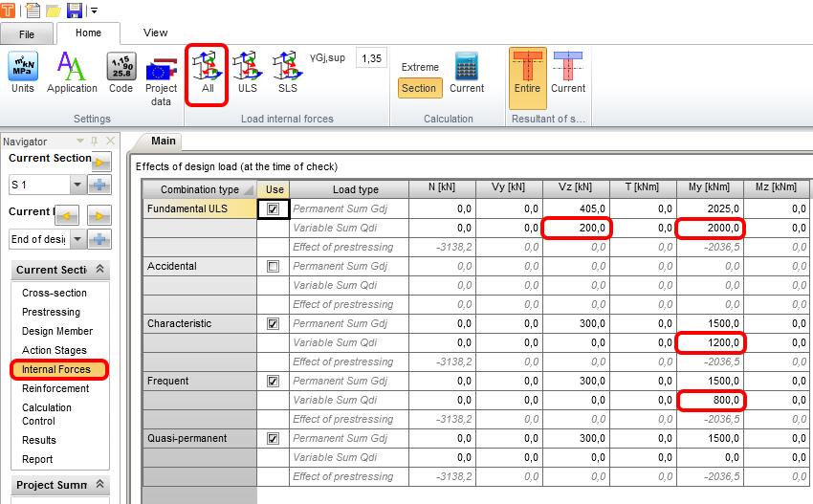Run the Current extreme calculation
The width and height of the screenshot is (813, 504).
(x=467, y=73)
